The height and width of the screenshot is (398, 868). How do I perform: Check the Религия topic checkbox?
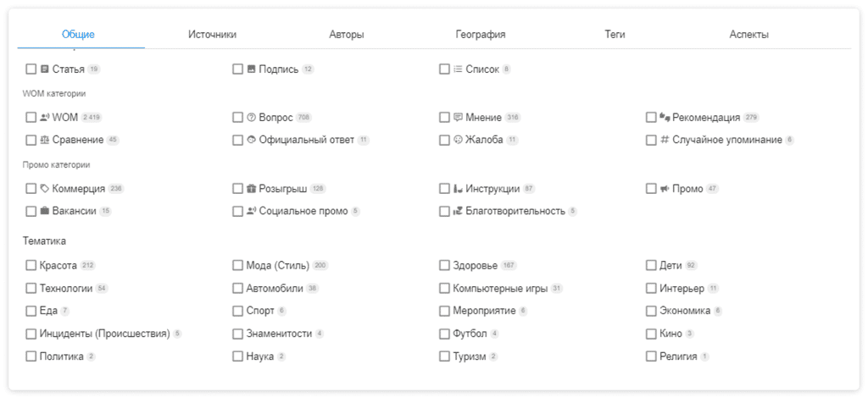pyautogui.click(x=650, y=357)
